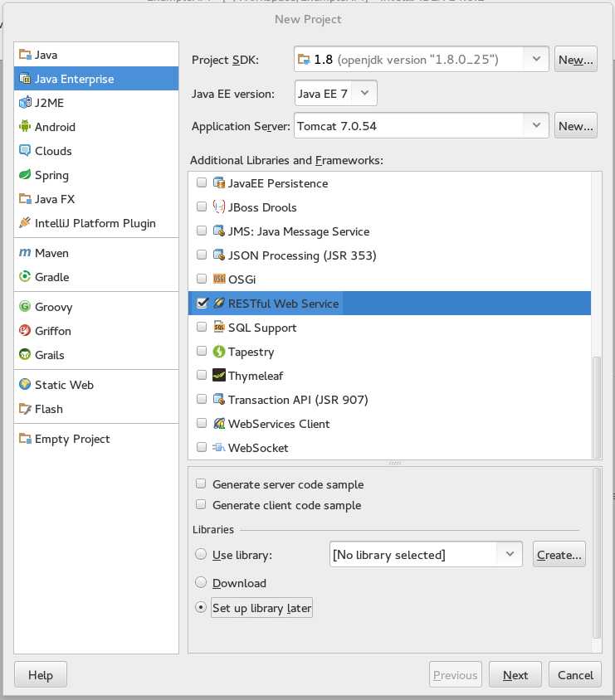Click the Android robot icon
Screen dimensions: 615x700
(25, 127)
